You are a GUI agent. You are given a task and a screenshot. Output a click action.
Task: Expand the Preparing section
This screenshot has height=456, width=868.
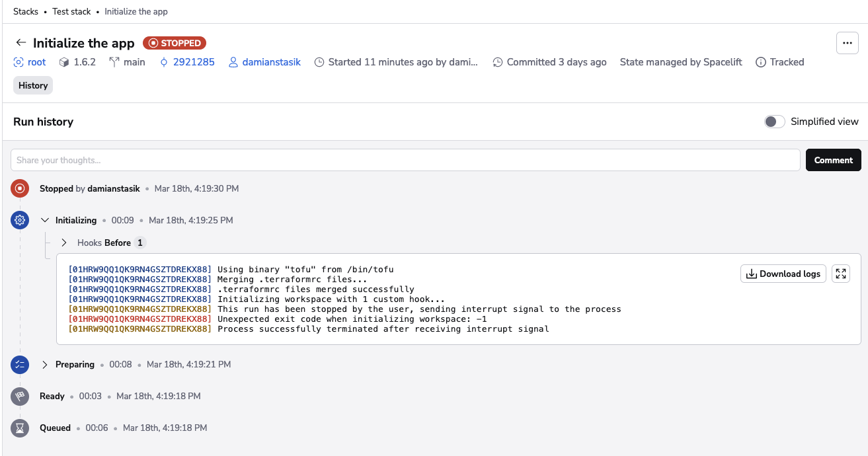[x=44, y=364]
